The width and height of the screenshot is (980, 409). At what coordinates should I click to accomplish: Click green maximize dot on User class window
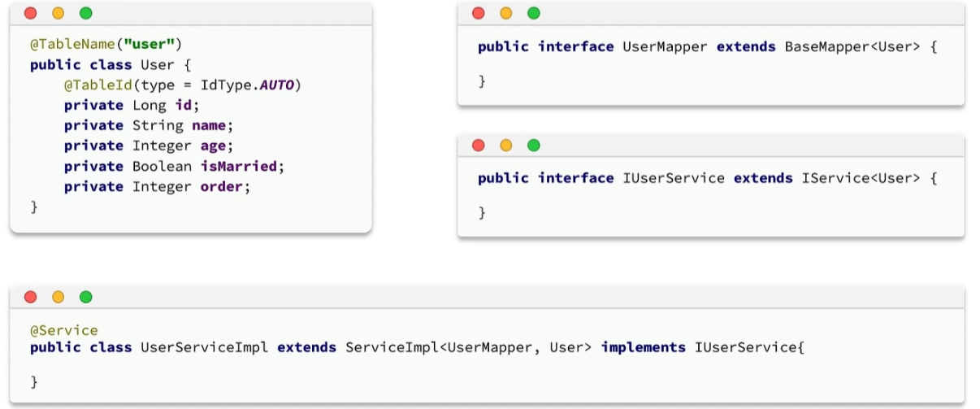86,13
